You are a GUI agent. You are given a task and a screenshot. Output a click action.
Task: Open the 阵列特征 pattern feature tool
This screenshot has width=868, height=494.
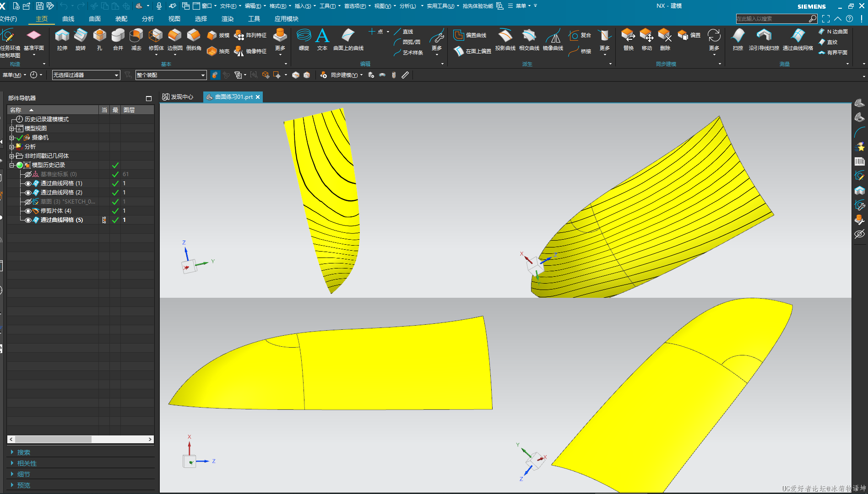[x=250, y=35]
